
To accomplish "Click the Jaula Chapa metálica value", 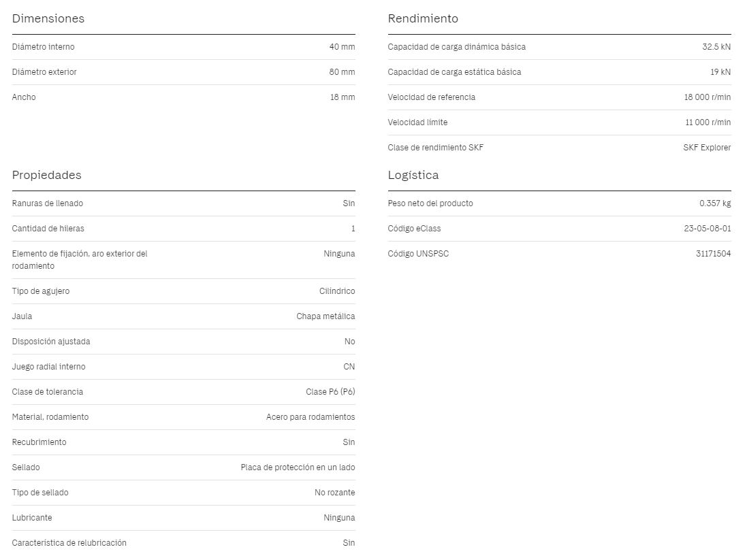I will click(326, 316).
